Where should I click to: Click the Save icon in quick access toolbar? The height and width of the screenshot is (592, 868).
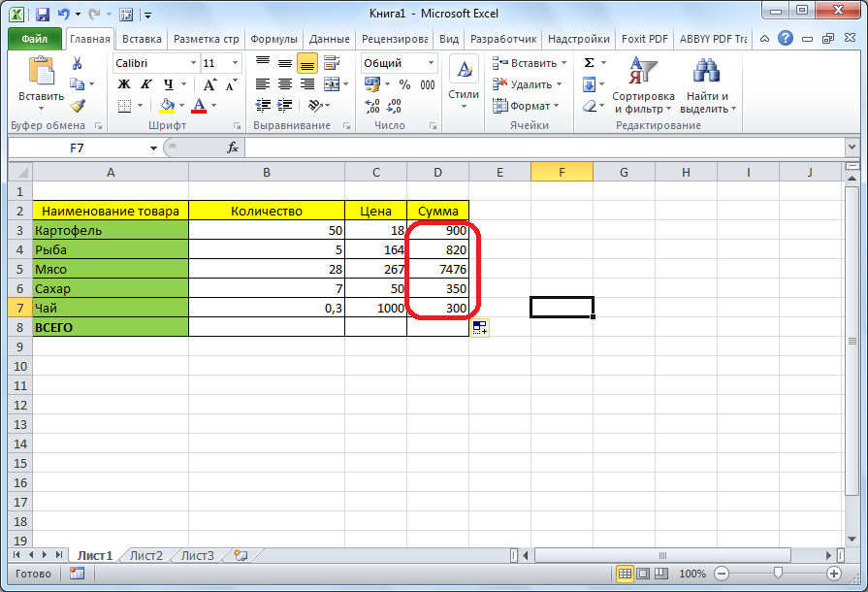pyautogui.click(x=43, y=15)
